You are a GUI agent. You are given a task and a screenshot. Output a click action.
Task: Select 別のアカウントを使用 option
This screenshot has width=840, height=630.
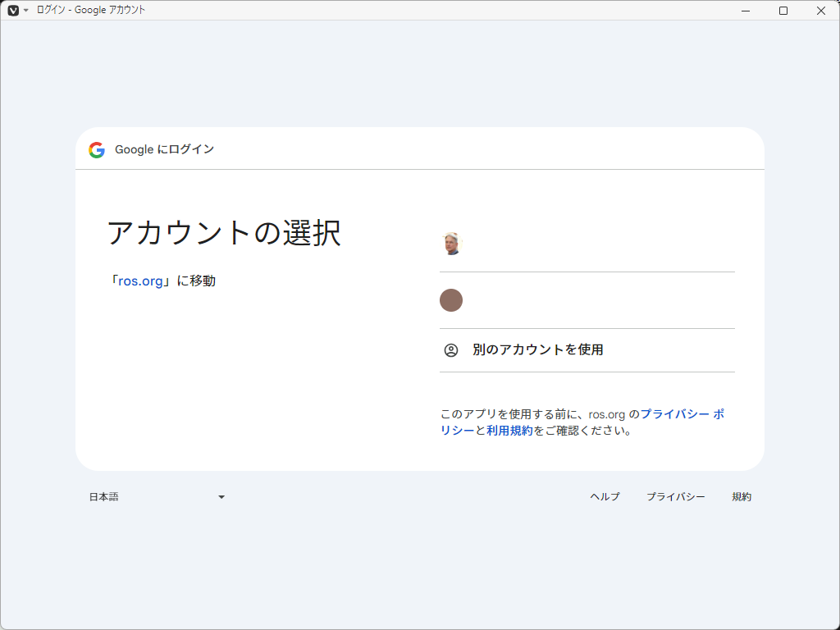coord(587,350)
